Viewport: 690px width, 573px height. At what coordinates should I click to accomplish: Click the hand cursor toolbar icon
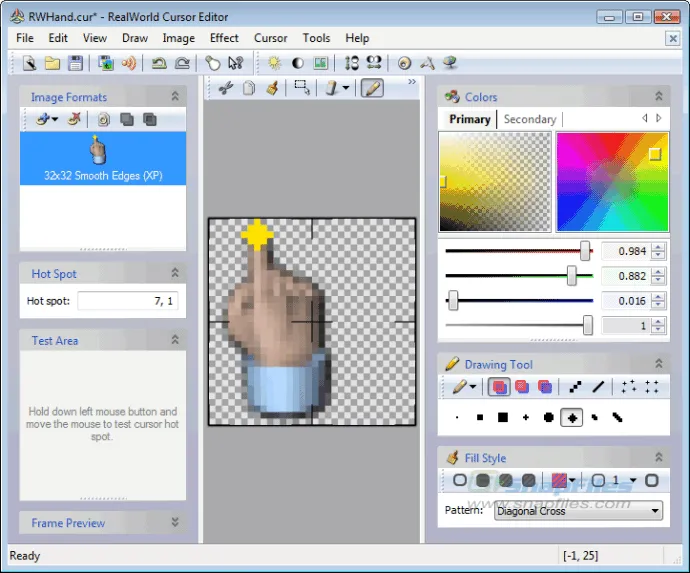213,63
